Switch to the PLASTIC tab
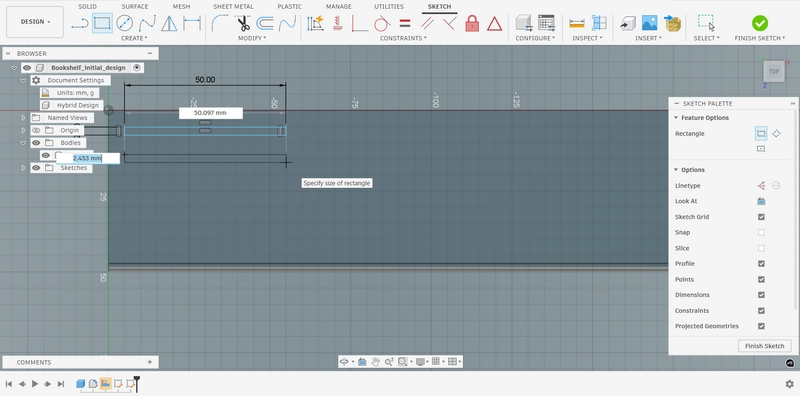The width and height of the screenshot is (800, 396). point(289,7)
